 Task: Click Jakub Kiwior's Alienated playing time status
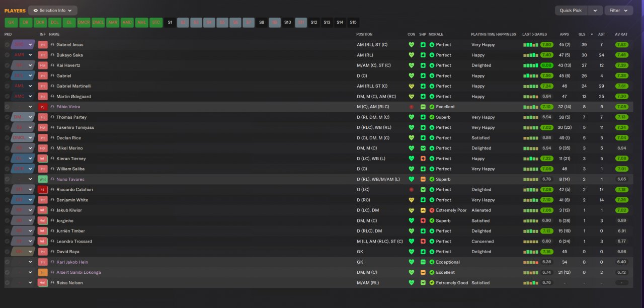481,210
